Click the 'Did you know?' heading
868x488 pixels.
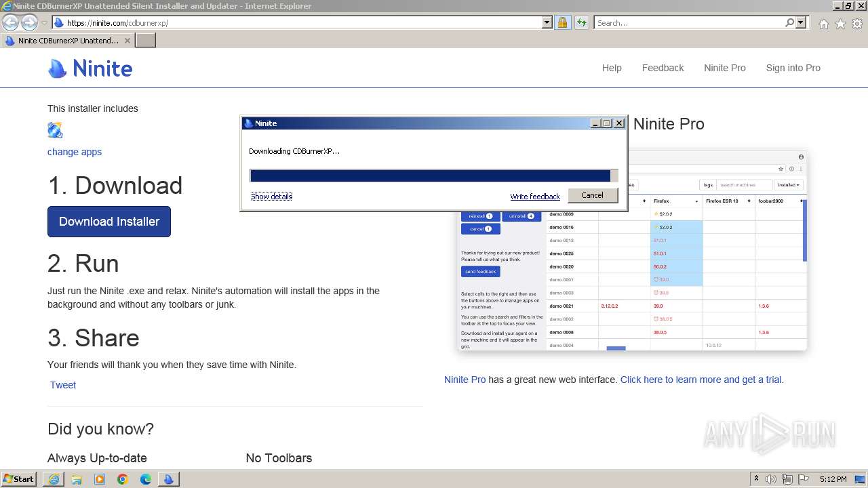100,429
